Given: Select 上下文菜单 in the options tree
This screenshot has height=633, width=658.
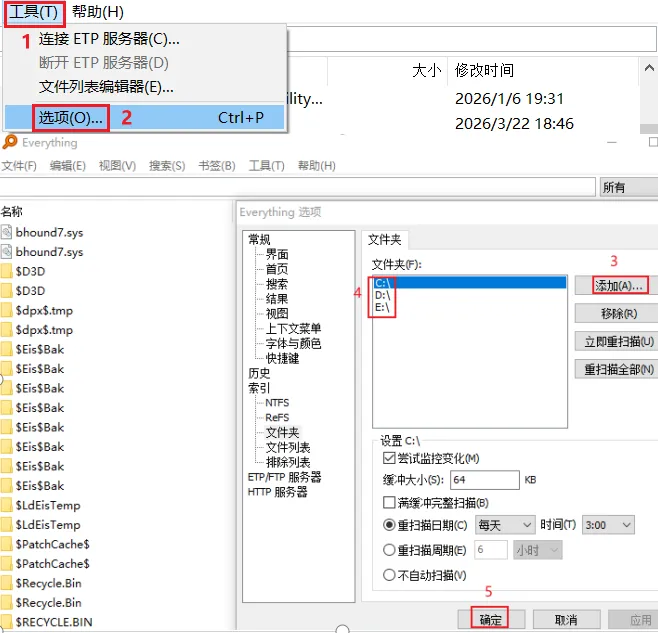Looking at the screenshot, I should 293,329.
